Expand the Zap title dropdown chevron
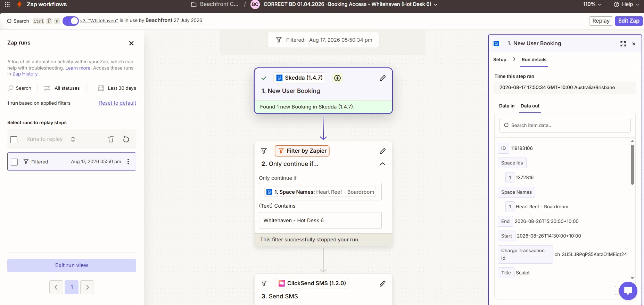Image resolution: width=644 pixels, height=305 pixels. coord(436,5)
